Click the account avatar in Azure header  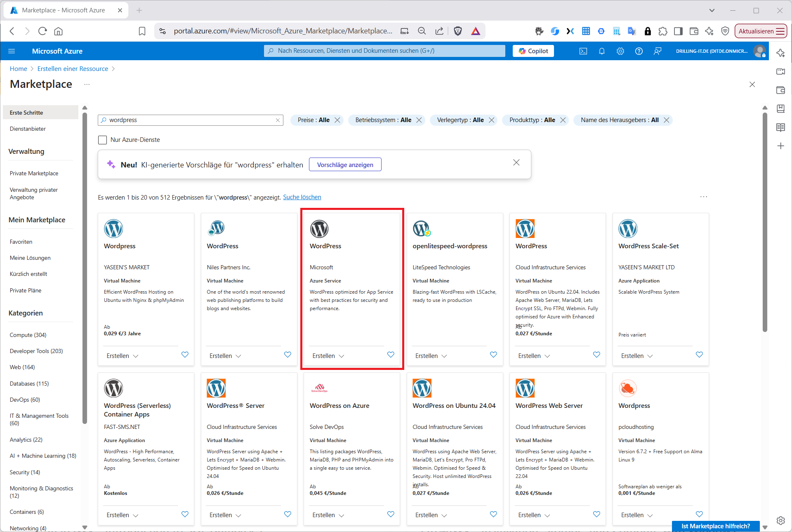pos(759,51)
